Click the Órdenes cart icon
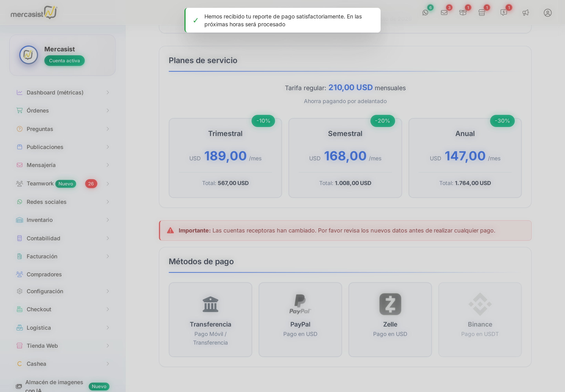Image resolution: width=565 pixels, height=392 pixels. coord(19,111)
